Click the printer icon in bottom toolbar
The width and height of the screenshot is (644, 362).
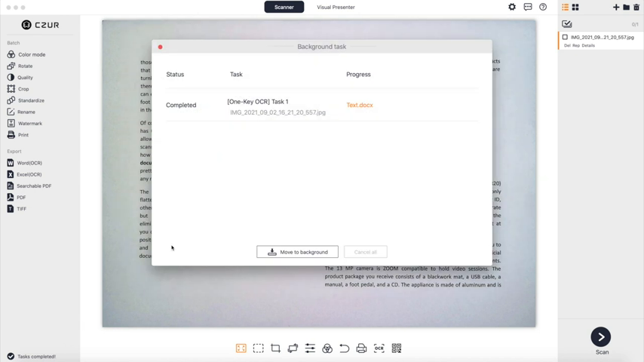(361, 348)
